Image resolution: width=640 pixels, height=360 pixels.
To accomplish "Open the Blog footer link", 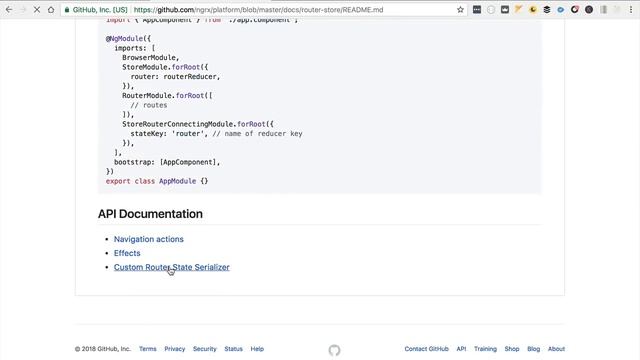I will 533,349.
